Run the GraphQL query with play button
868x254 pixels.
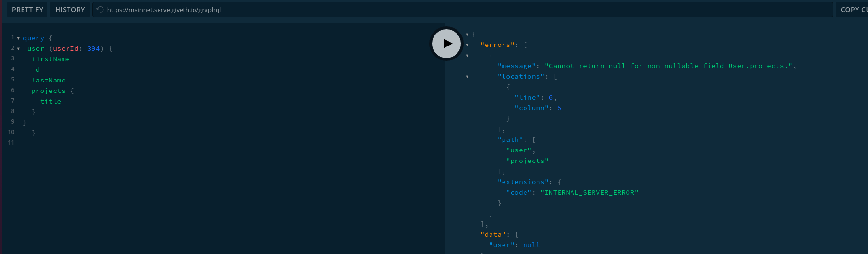coord(446,44)
